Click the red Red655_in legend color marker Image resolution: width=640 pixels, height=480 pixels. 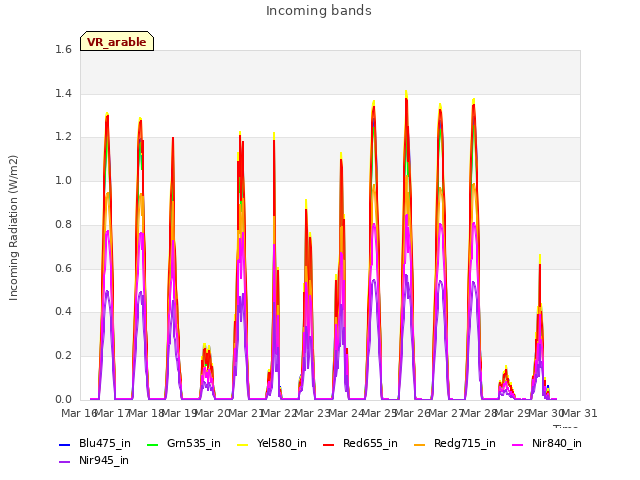pos(329,444)
